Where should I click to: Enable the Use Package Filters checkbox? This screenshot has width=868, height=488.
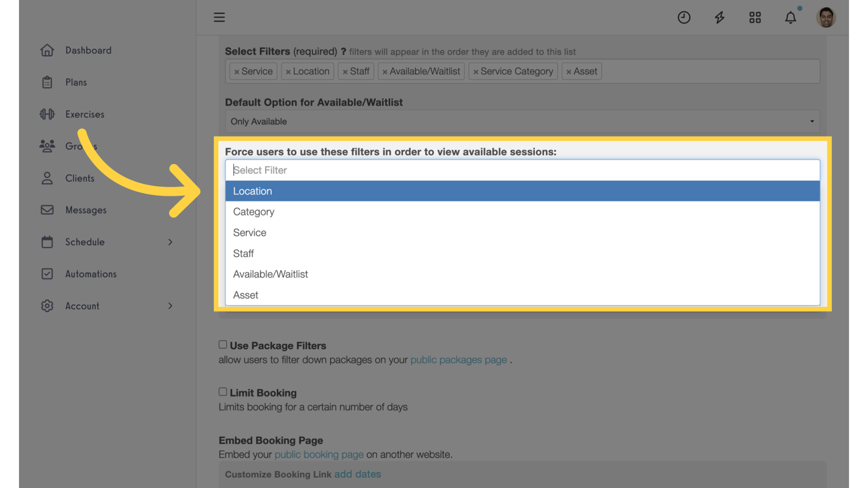[x=223, y=344]
